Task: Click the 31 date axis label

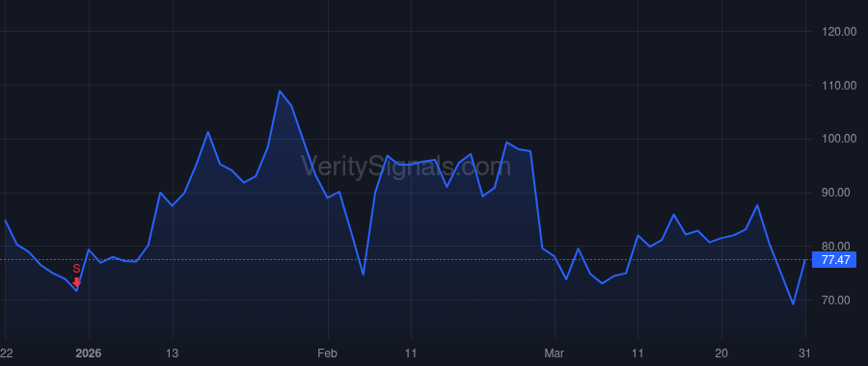Action: (805, 353)
